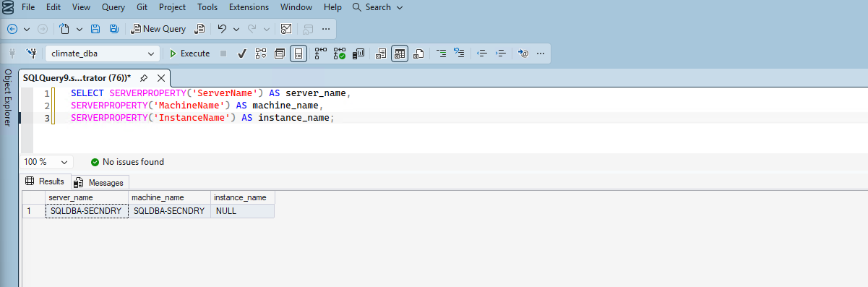Select the SQLDBA-SECNDRY cell under machine_name
The image size is (868, 287).
tap(170, 211)
